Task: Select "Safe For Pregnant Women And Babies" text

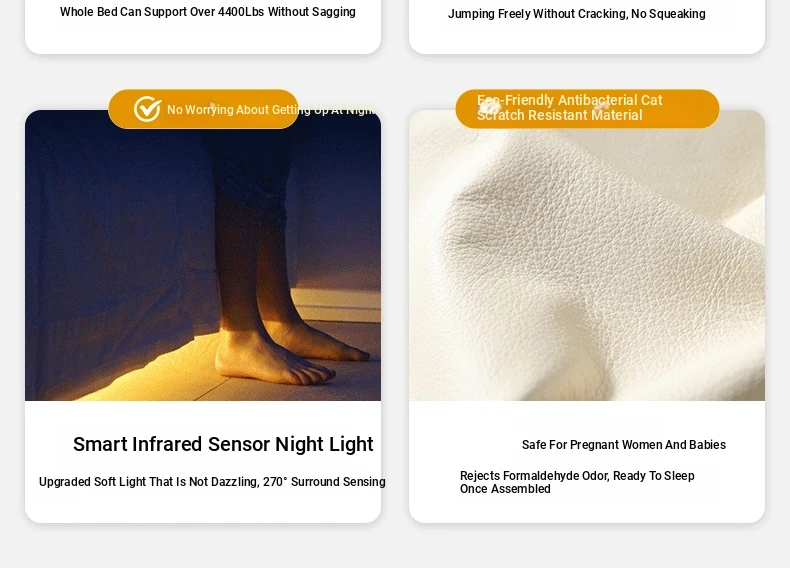Action: pyautogui.click(x=624, y=445)
